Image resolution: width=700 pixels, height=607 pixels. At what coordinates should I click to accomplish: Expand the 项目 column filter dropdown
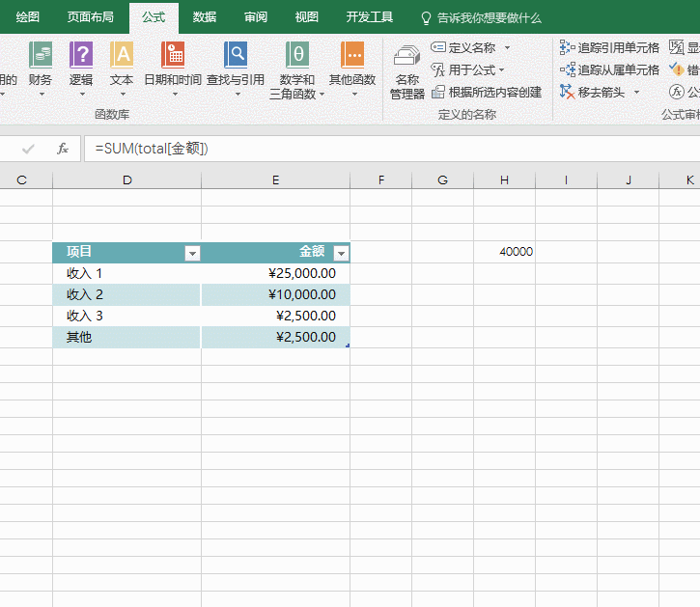[x=192, y=253]
